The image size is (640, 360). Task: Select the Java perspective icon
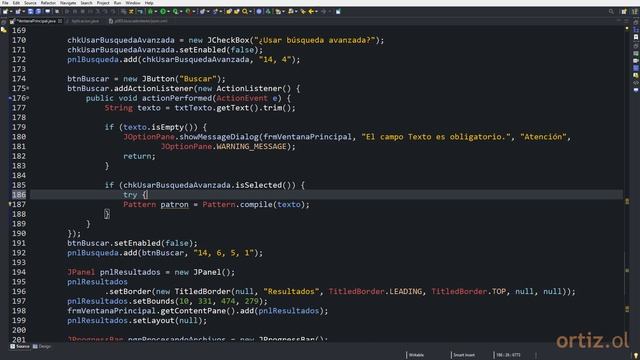click(x=635, y=11)
